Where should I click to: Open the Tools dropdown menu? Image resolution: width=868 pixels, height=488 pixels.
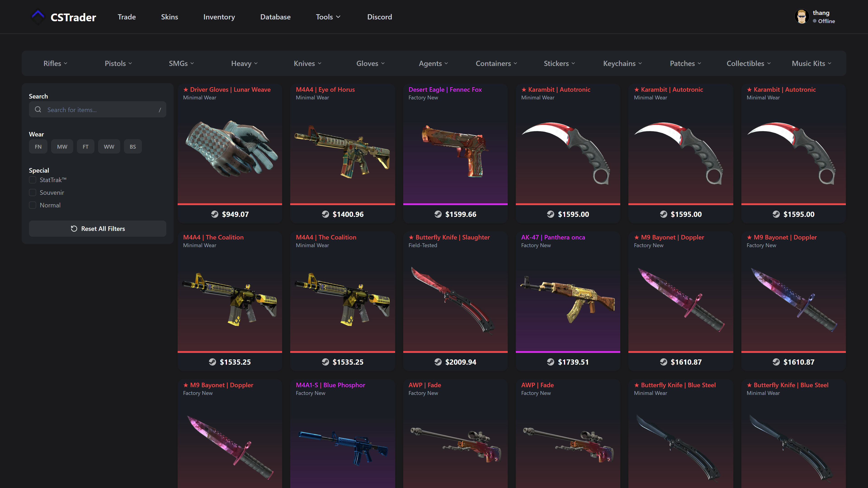click(x=328, y=17)
